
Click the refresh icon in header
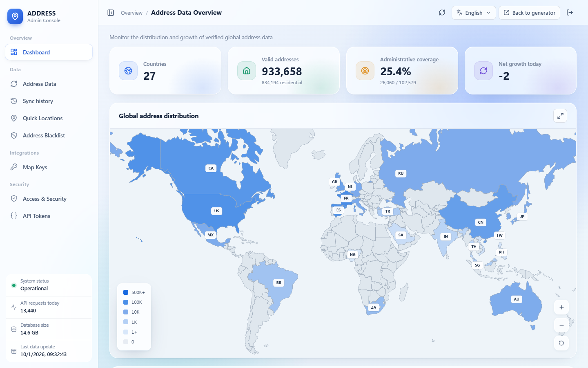coord(442,13)
